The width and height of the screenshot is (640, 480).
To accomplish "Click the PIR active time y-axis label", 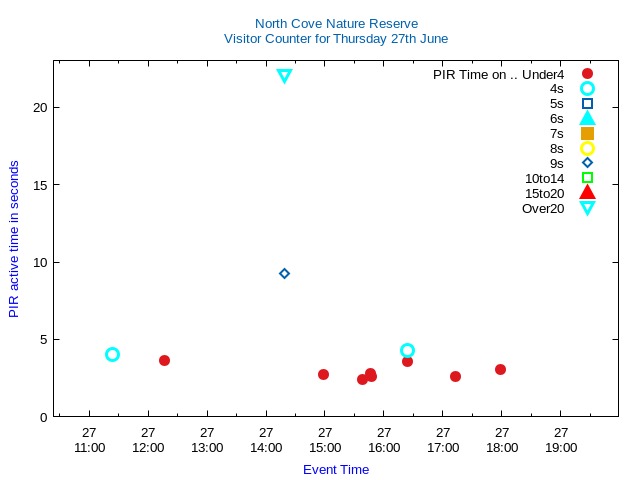I will point(14,239).
